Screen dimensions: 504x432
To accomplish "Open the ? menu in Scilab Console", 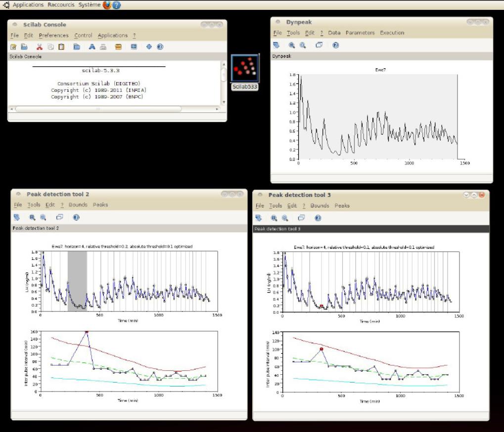I will click(x=135, y=35).
